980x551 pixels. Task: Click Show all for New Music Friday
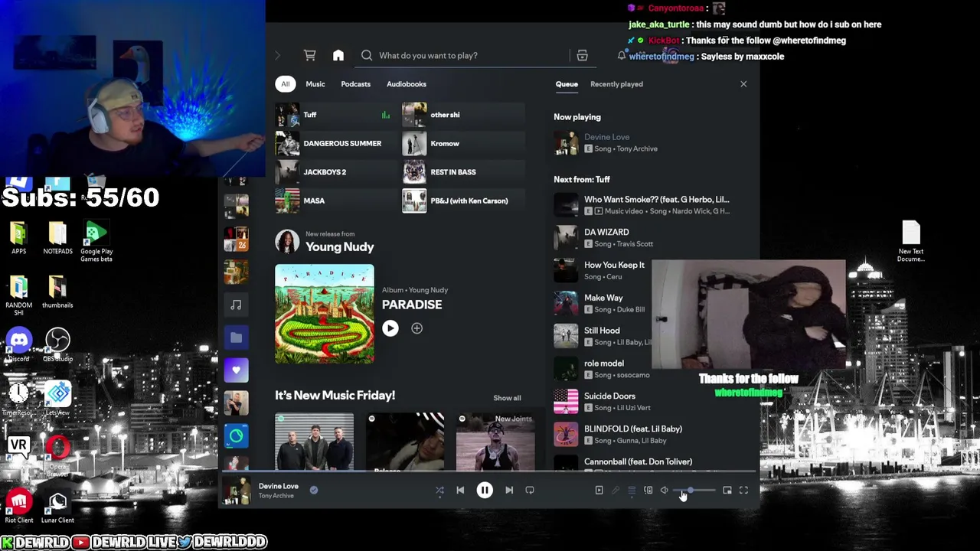pyautogui.click(x=507, y=398)
